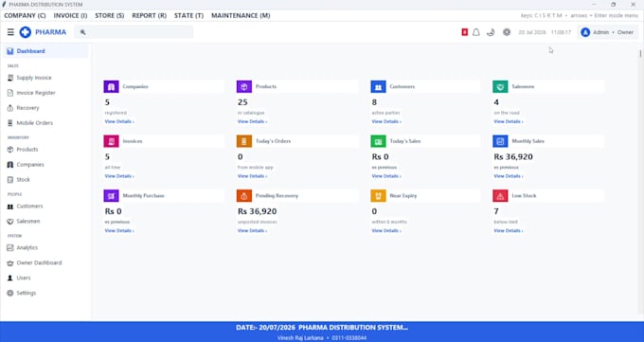Click the products count 25
Image resolution: width=644 pixels, height=342 pixels.
point(242,102)
